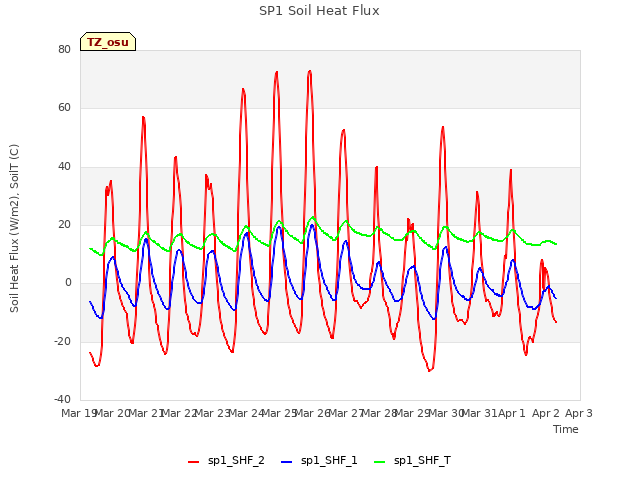Viewport: 640px width, 480px height.
Task: Click the Mar 24 x-axis tick label
Action: tap(246, 413)
